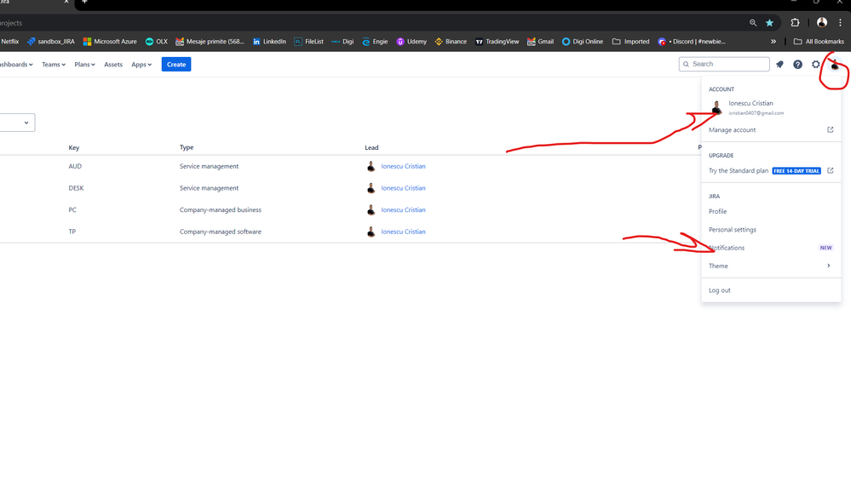
Task: Open the filter dropdown above the projects table
Action: click(17, 123)
